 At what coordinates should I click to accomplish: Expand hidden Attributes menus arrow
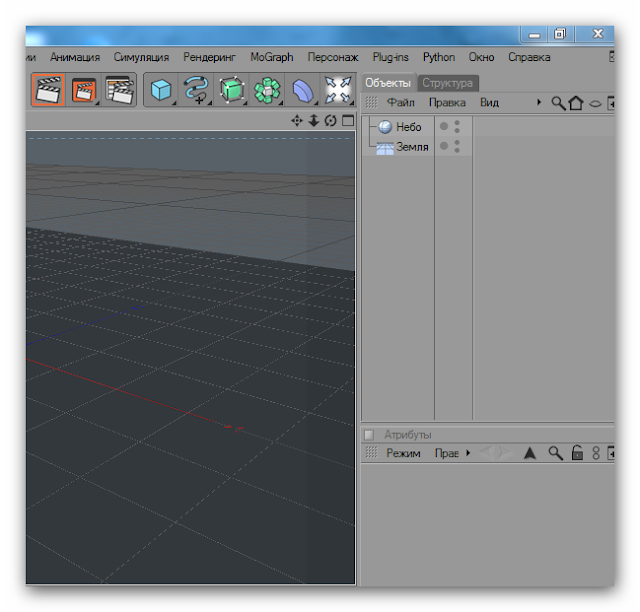tap(468, 453)
